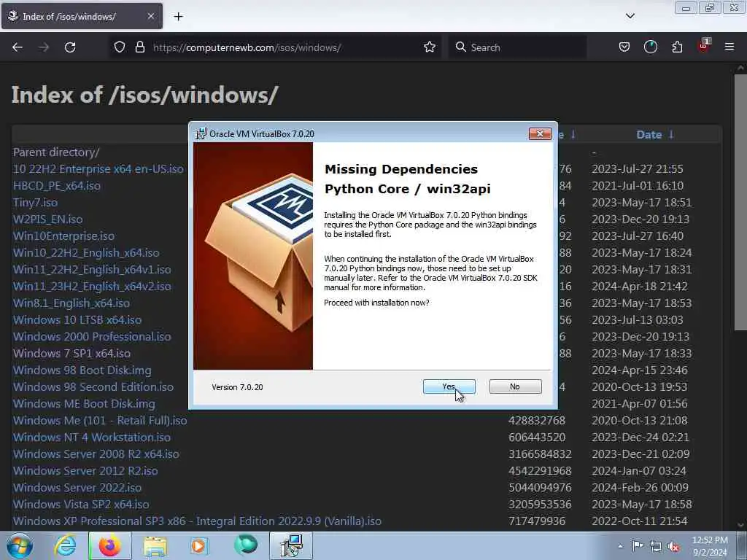Screen dimensions: 747x560
Task: Download Win10Enterprise.iso
Action: coord(64,236)
